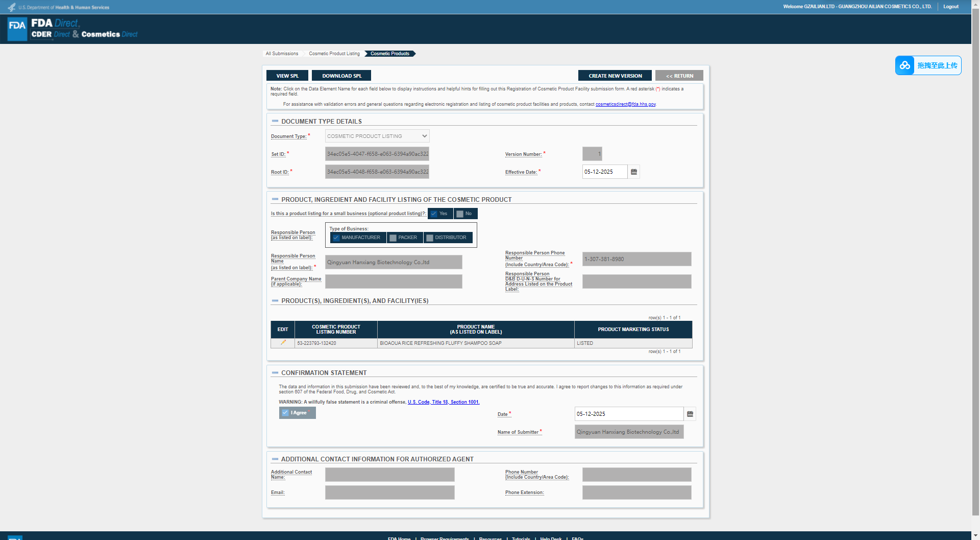Click the HHS eagle logo icon
Screen dimensions: 980x540
click(x=11, y=7)
